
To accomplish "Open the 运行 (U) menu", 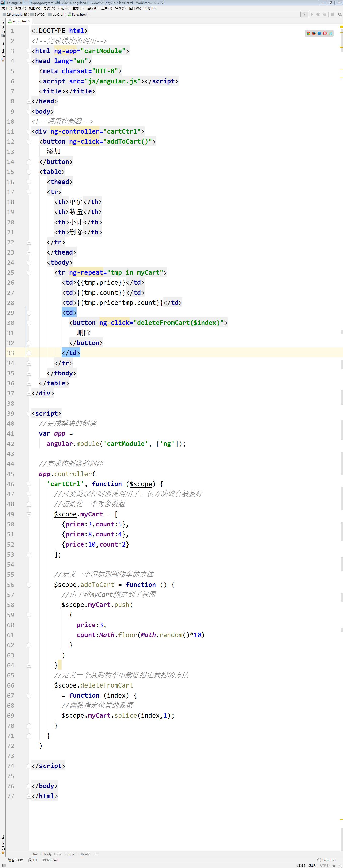I will tap(93, 8).
